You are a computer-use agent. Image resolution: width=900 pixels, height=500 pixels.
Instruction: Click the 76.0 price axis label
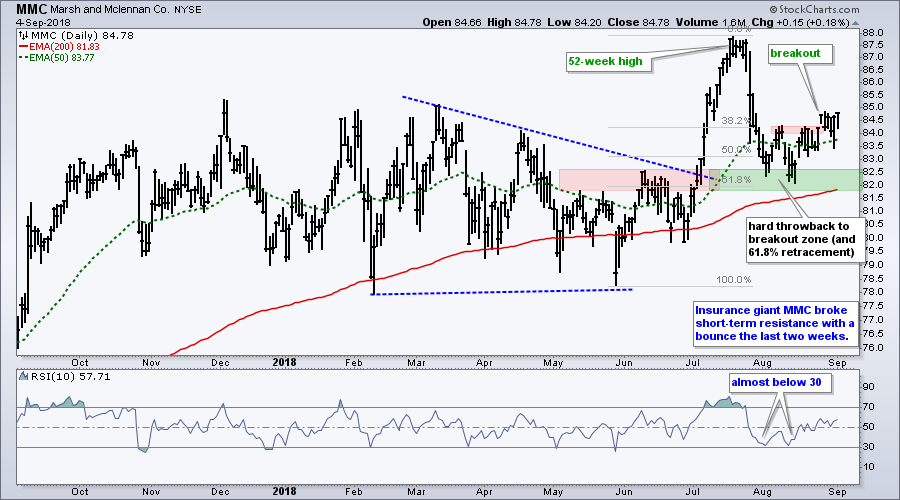coord(872,348)
